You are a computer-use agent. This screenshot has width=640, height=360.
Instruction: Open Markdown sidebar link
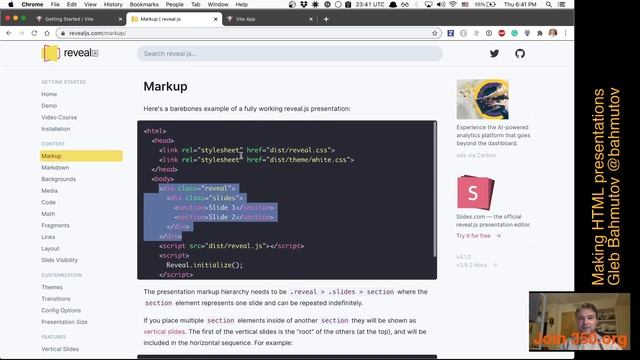click(x=55, y=167)
